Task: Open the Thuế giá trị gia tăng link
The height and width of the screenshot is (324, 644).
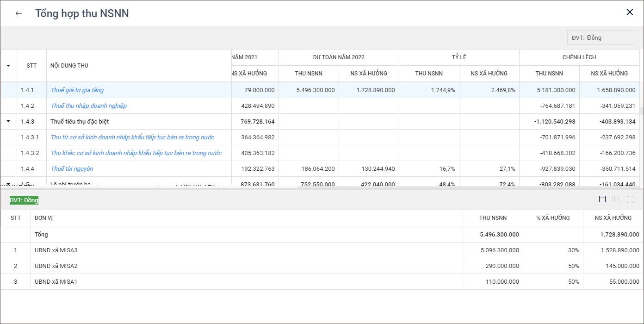Action: (x=77, y=90)
